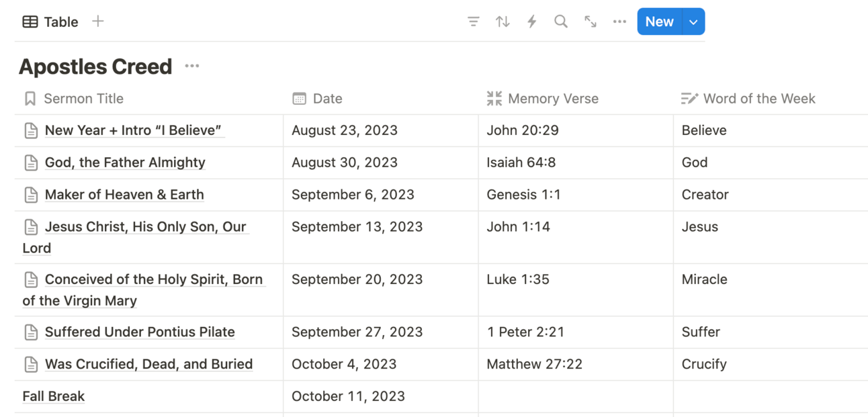
Task: Click the blue New button
Action: coord(659,21)
